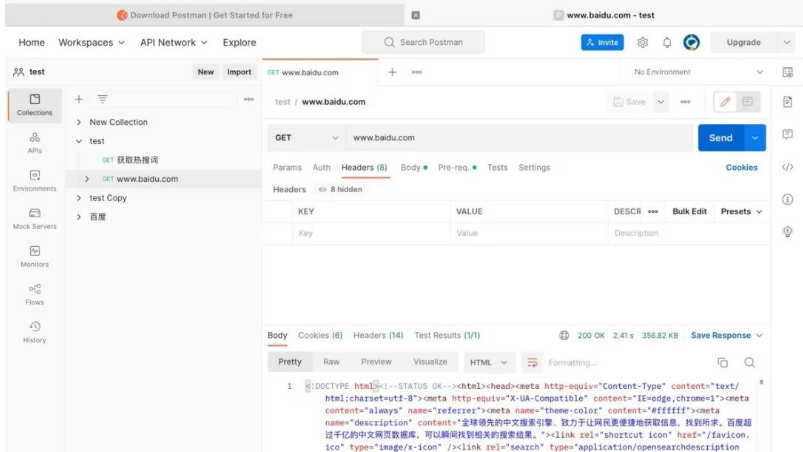Viewport: 803px width, 452px height.
Task: Add a new request tab with plus
Action: pos(392,72)
